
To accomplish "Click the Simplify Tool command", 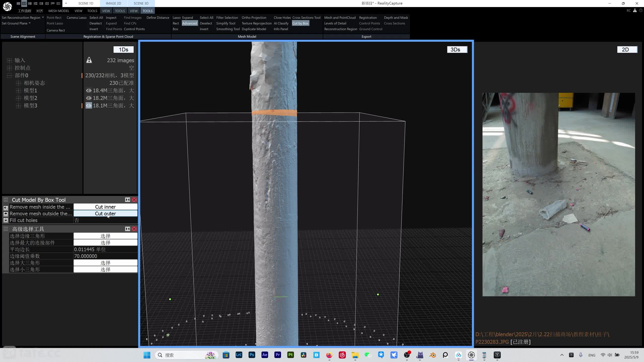I will tap(226, 23).
